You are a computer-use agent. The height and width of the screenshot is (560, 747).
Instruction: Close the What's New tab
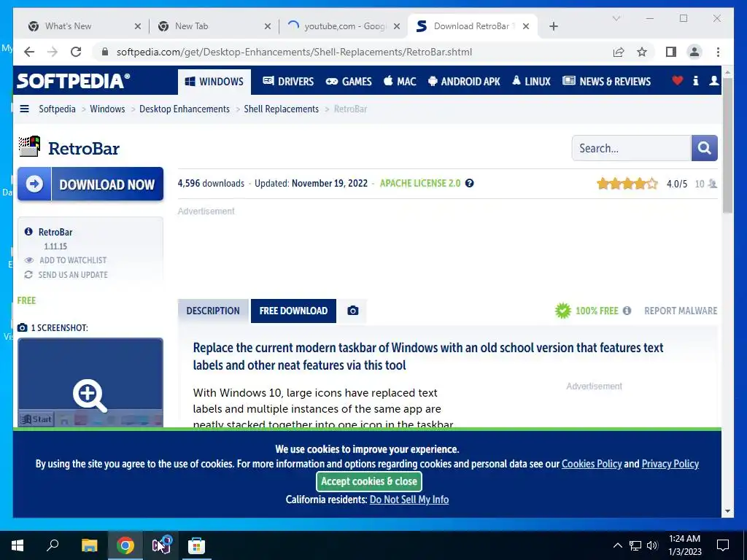[138, 26]
